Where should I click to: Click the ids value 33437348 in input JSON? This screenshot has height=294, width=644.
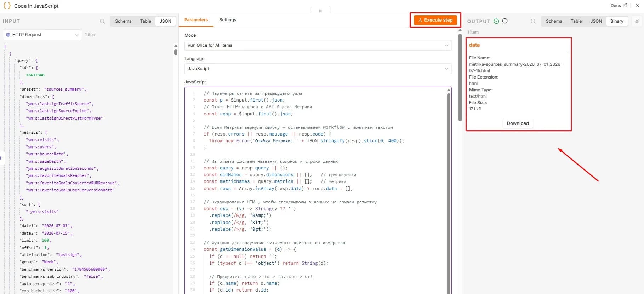35,75
